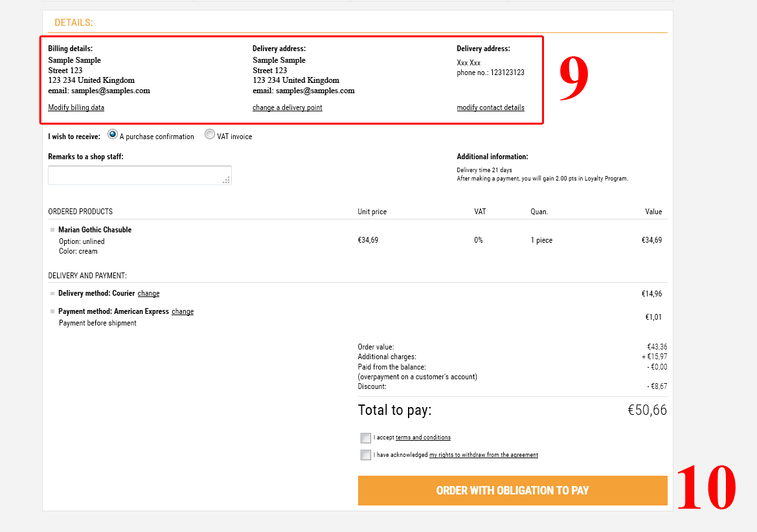Open my rights to withdraw from the agreement
This screenshot has height=532, width=757.
click(483, 455)
